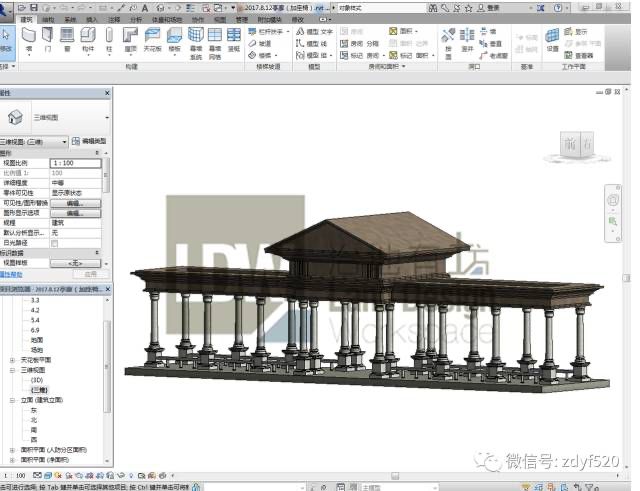
Task: Click the binoculars search icon in the title bar
Action: (433, 8)
